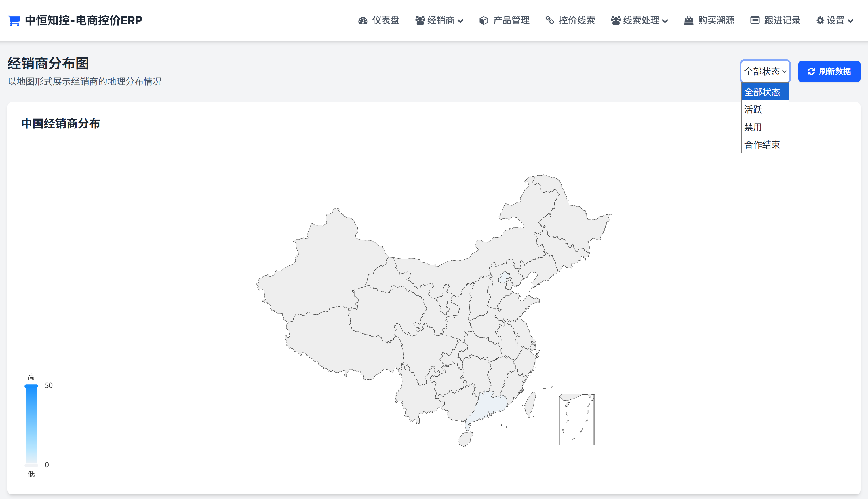Click the 产品管理 box icon

pos(483,21)
